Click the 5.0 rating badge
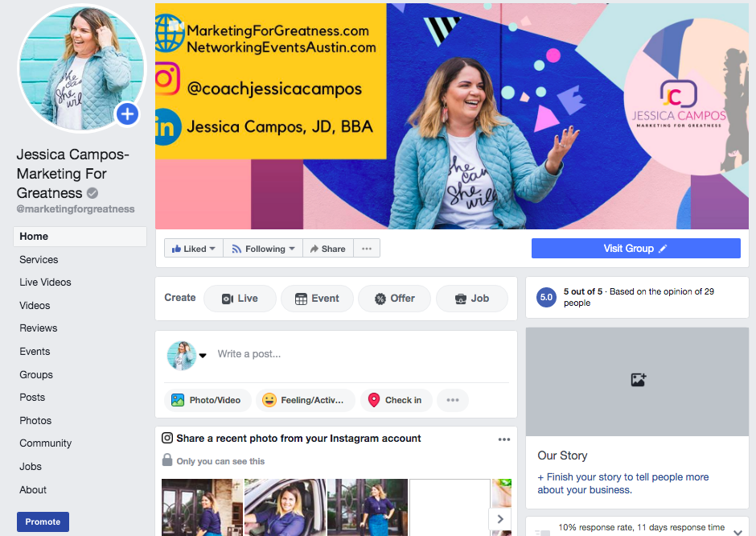The image size is (756, 536). 546,297
